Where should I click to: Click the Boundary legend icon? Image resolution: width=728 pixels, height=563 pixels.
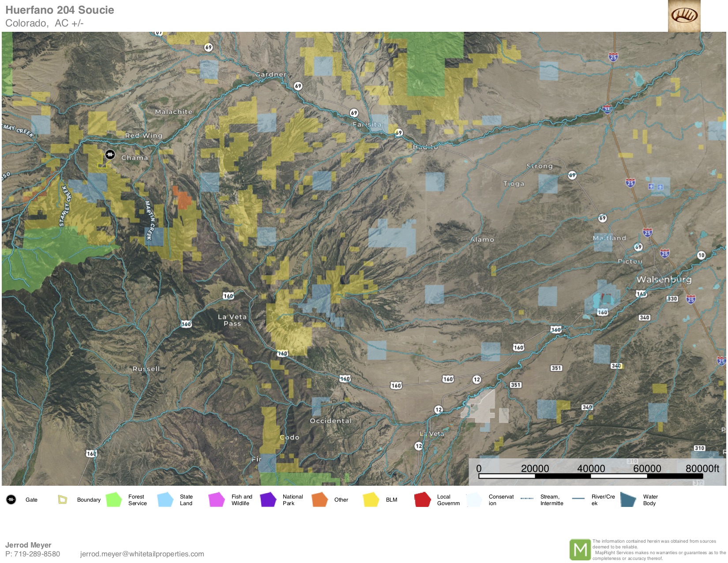[x=63, y=500]
